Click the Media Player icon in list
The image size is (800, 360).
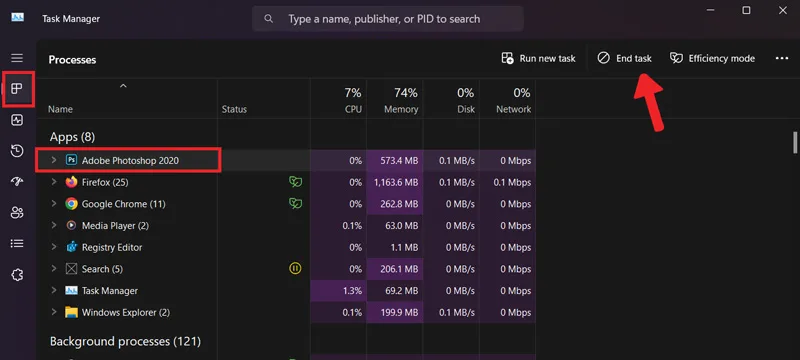click(x=71, y=225)
